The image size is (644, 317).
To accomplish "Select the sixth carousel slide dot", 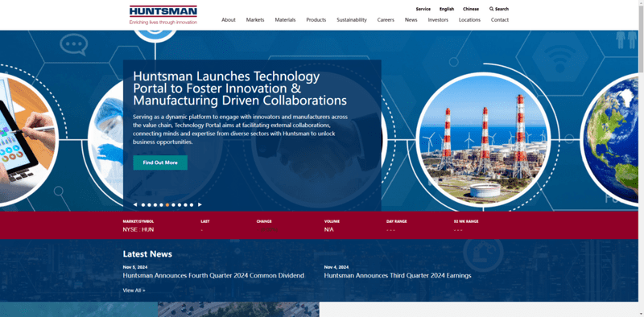I will click(173, 204).
